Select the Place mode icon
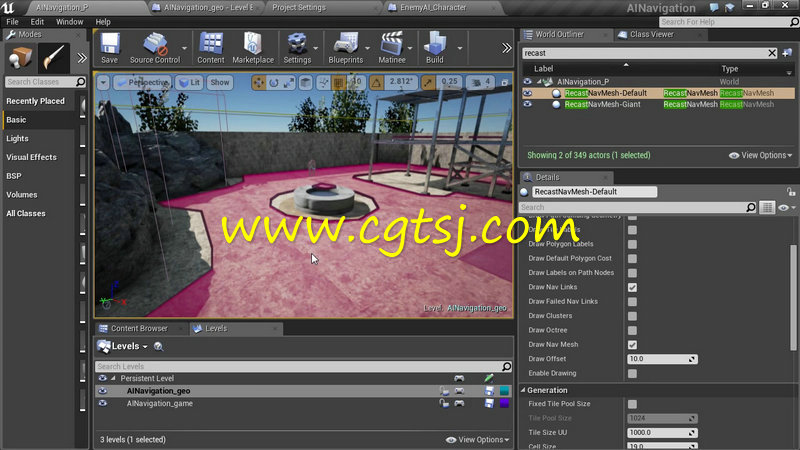800x450 pixels. pyautogui.click(x=20, y=58)
